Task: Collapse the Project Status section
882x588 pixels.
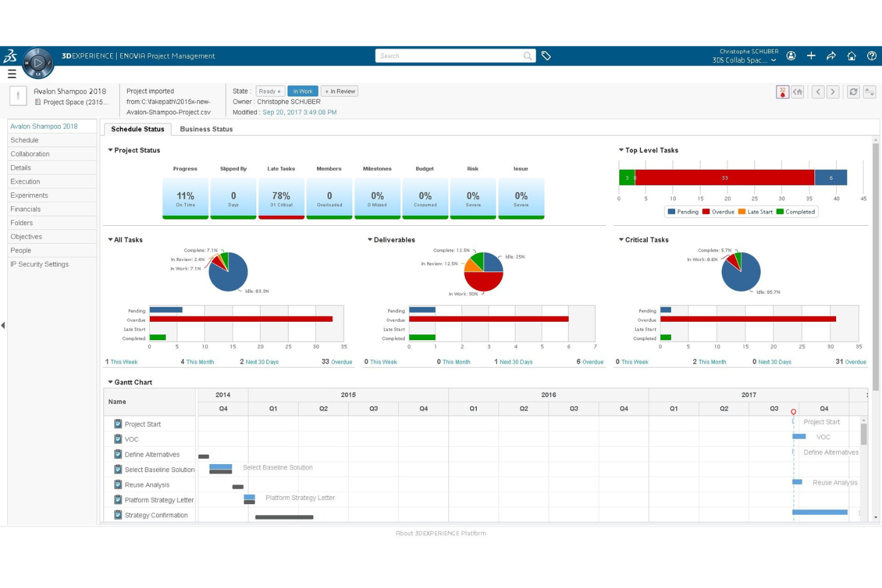Action: click(x=110, y=150)
